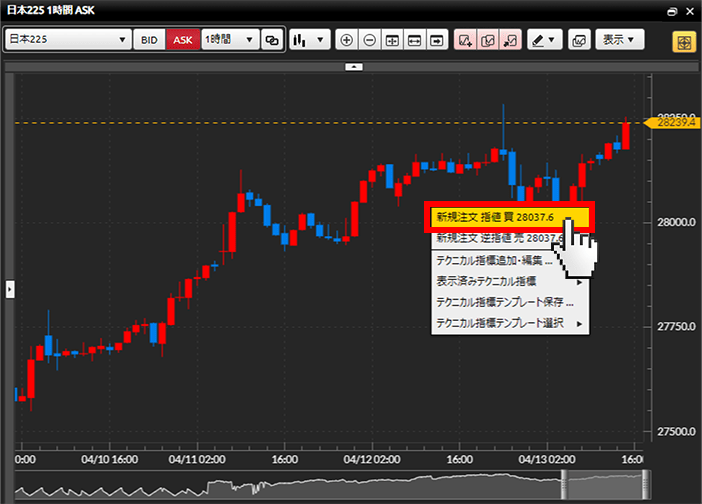Click the yellow 28239.4 current price label
This screenshot has width=702, height=504.
coord(671,122)
